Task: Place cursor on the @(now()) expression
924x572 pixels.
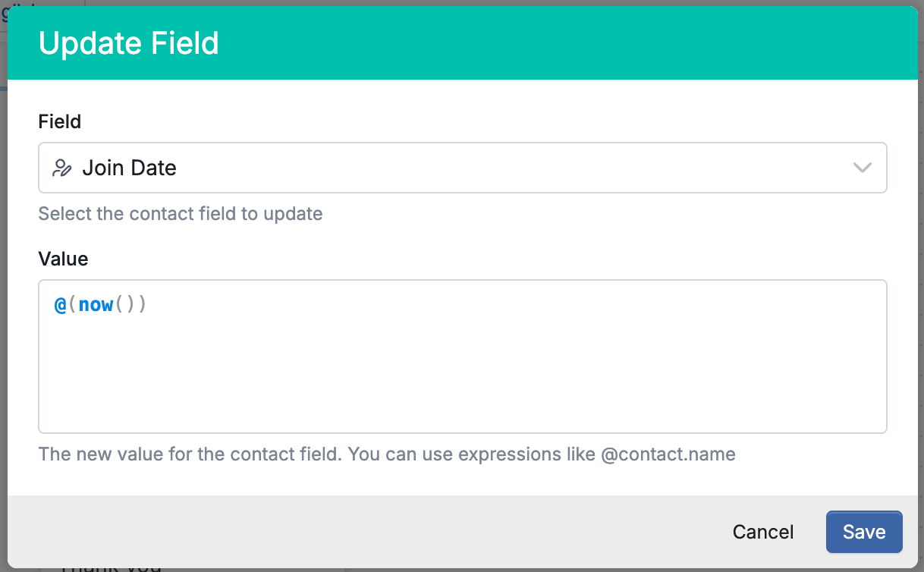Action: (100, 305)
